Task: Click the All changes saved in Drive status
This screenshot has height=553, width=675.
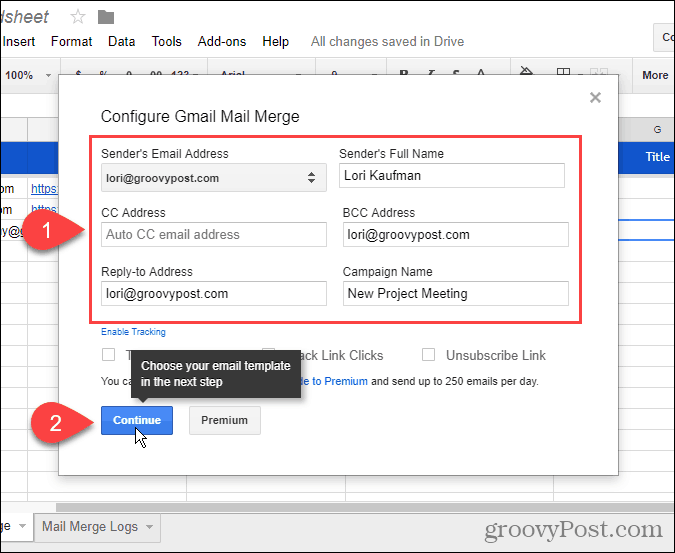Action: 387,41
